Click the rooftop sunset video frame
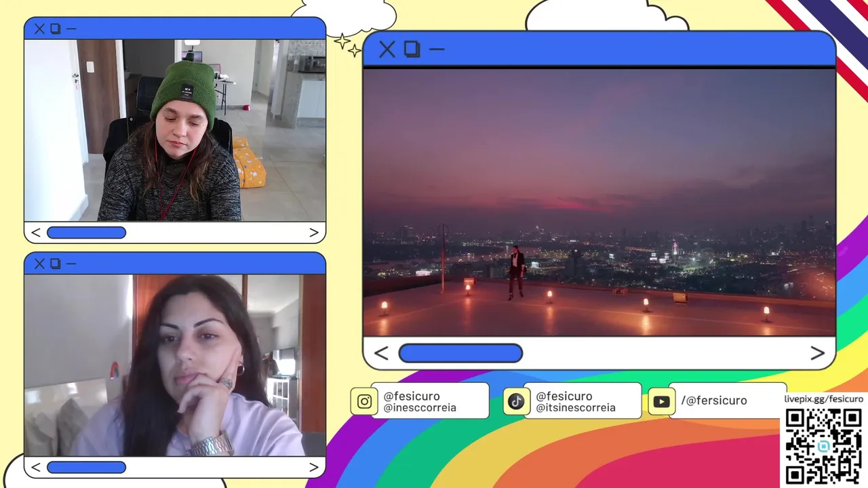Viewport: 868px width, 488px height. (x=599, y=202)
